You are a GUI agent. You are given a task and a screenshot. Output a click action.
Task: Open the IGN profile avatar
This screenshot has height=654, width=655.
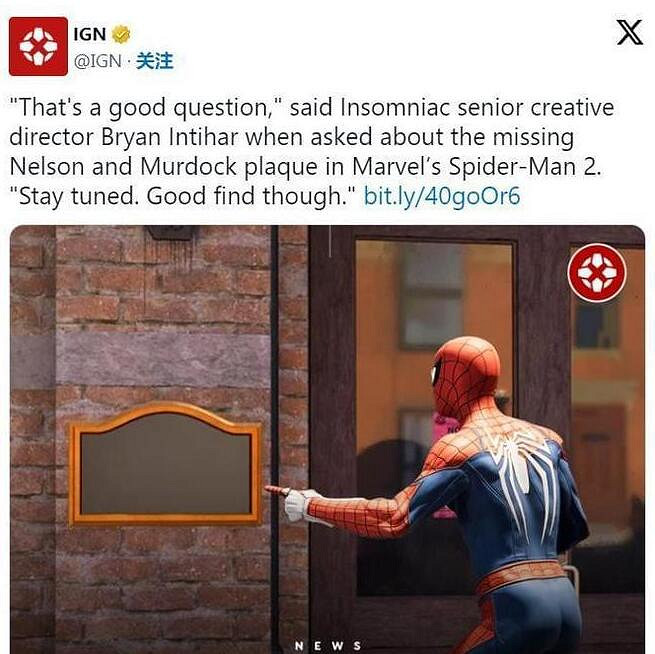coord(38,46)
